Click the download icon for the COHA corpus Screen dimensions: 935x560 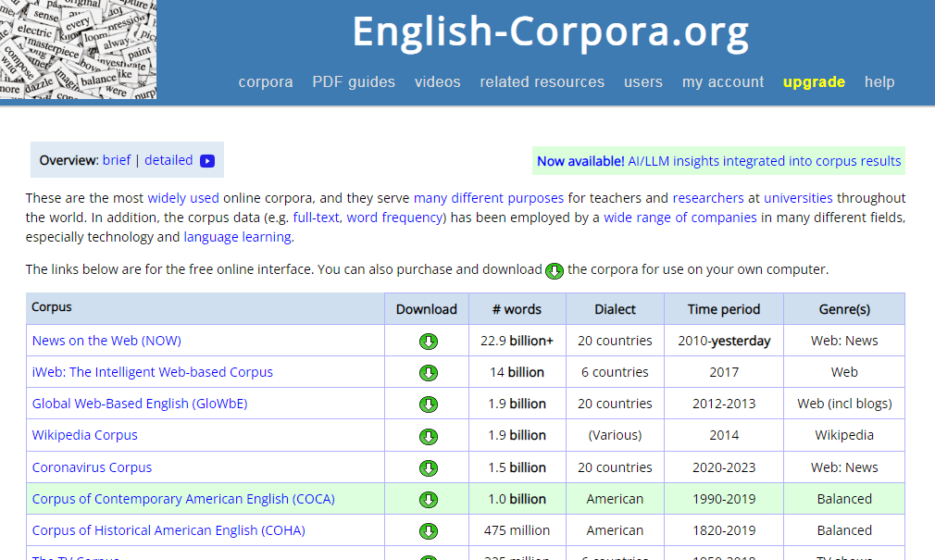pyautogui.click(x=428, y=530)
